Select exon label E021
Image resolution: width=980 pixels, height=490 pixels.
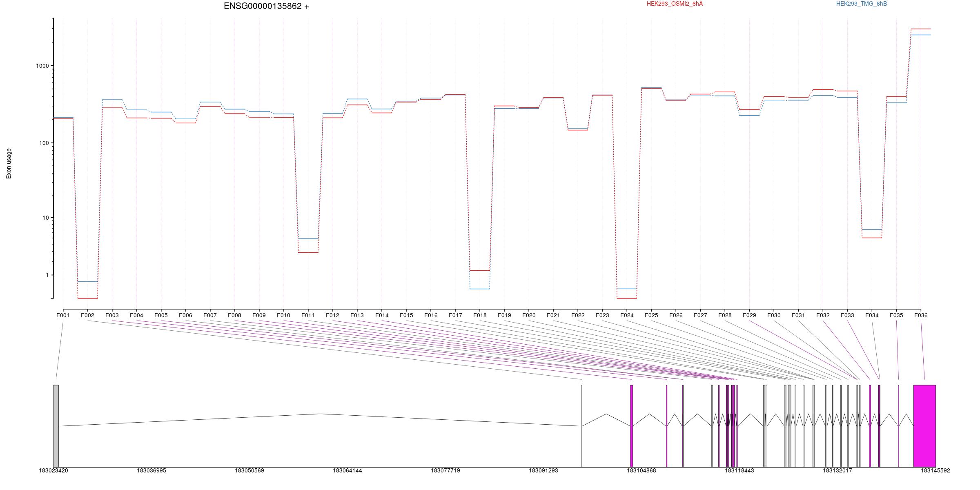pyautogui.click(x=553, y=315)
